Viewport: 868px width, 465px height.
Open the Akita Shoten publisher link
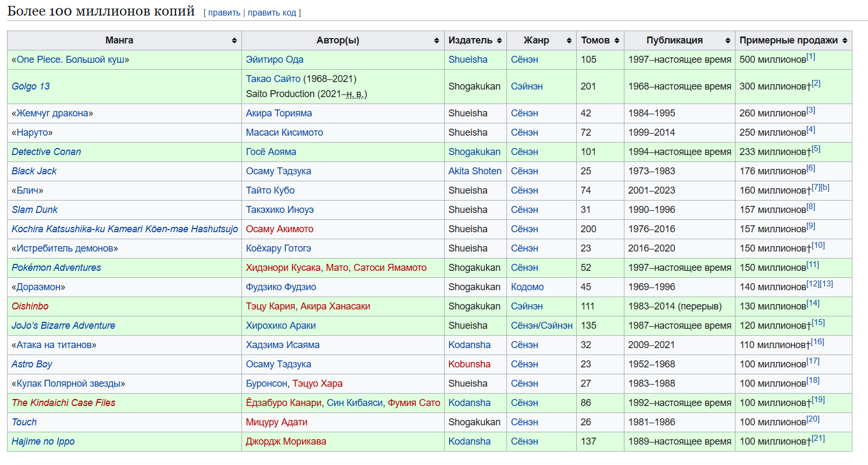pos(475,171)
